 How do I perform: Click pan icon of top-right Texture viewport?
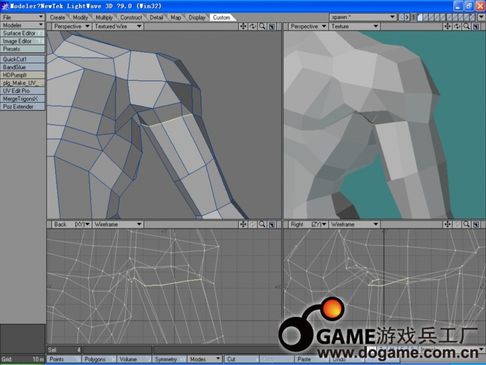coord(447,26)
